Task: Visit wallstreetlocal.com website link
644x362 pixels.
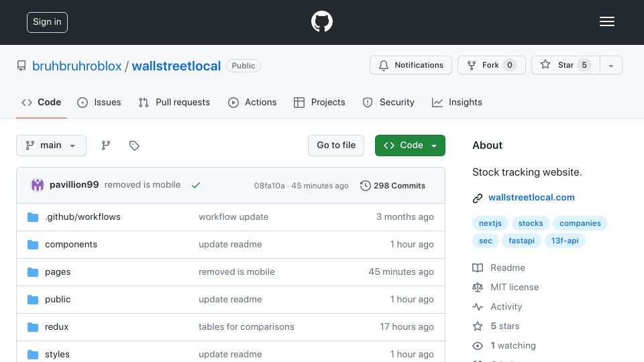Action: pos(531,197)
